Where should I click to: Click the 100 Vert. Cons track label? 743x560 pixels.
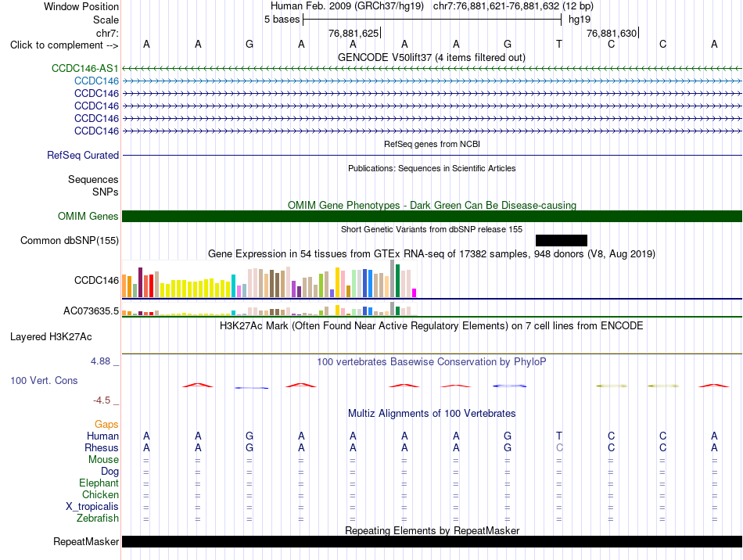[44, 380]
